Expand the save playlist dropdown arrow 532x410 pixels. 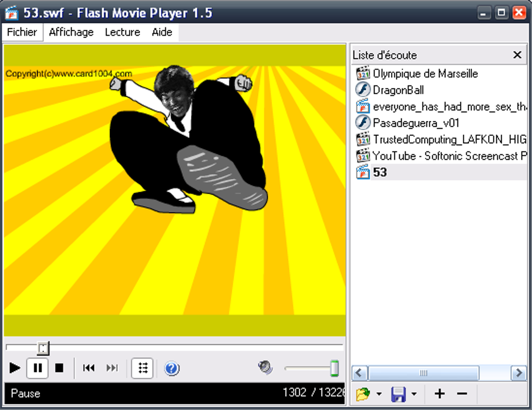[x=414, y=394]
